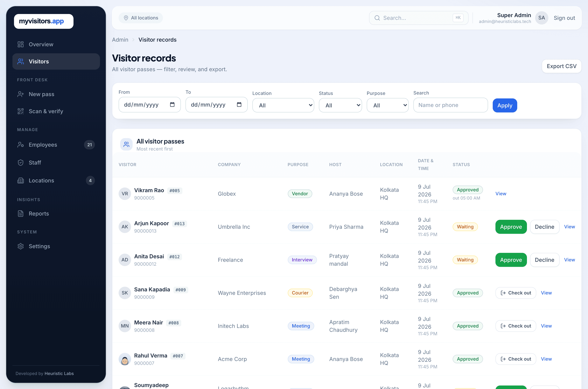588x389 pixels.
Task: Click the Employees count badge 21
Action: coord(89,145)
